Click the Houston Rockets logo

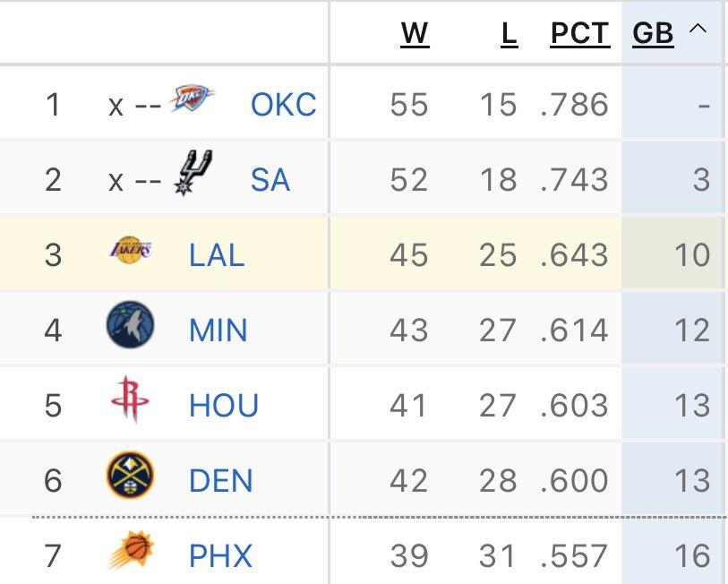(x=130, y=400)
